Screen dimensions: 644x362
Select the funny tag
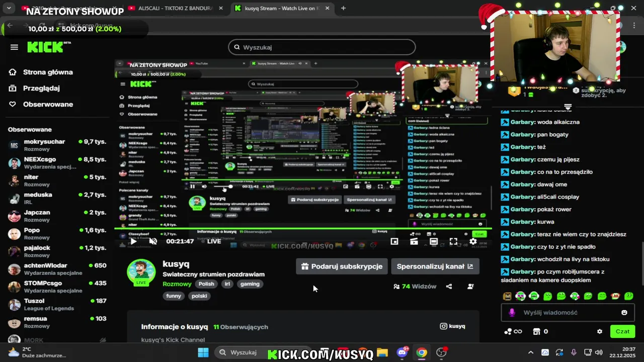pos(174,296)
